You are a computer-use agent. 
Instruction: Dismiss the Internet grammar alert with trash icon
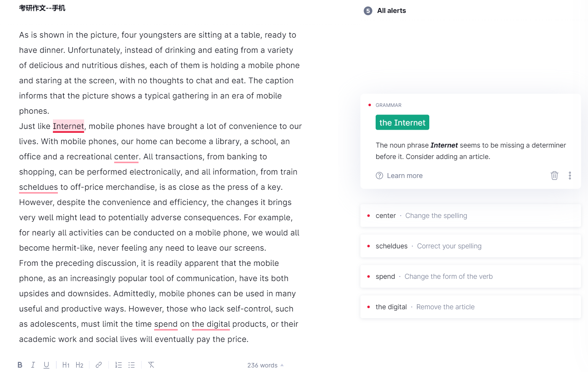pyautogui.click(x=554, y=175)
